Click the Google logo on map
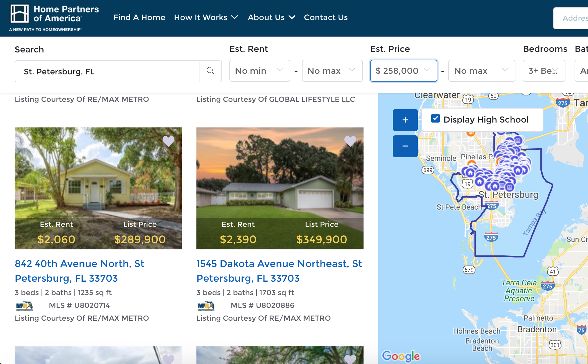 click(401, 355)
